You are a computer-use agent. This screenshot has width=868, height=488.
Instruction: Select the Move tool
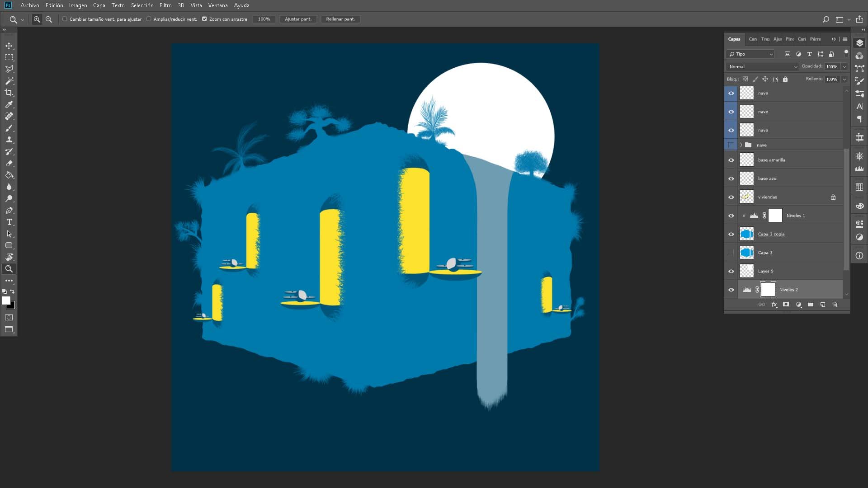[x=9, y=46]
